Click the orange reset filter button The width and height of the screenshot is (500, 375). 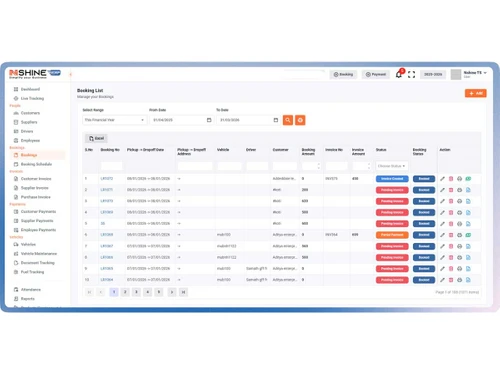pyautogui.click(x=300, y=120)
